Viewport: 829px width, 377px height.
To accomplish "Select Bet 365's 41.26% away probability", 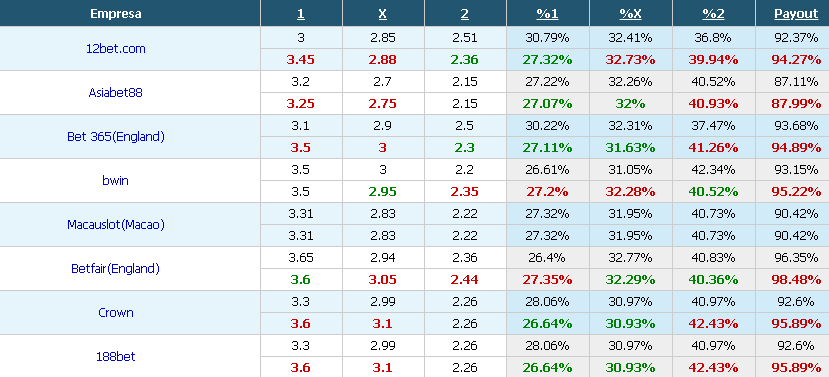I will click(713, 148).
